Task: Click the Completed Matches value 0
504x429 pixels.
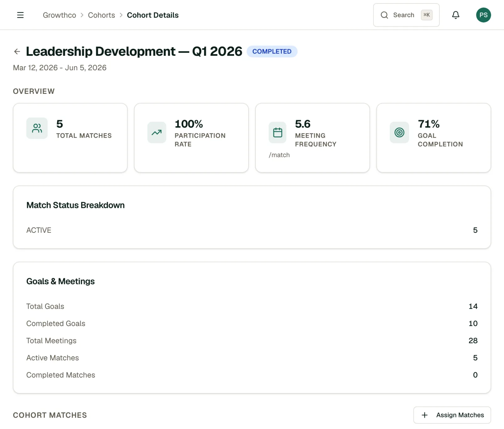Action: tap(475, 375)
